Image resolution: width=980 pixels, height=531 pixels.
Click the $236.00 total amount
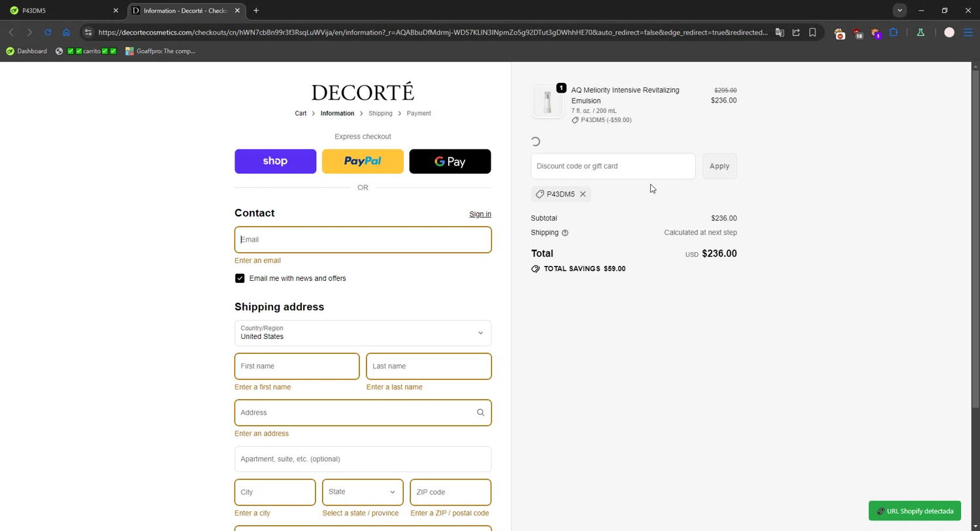click(x=719, y=253)
